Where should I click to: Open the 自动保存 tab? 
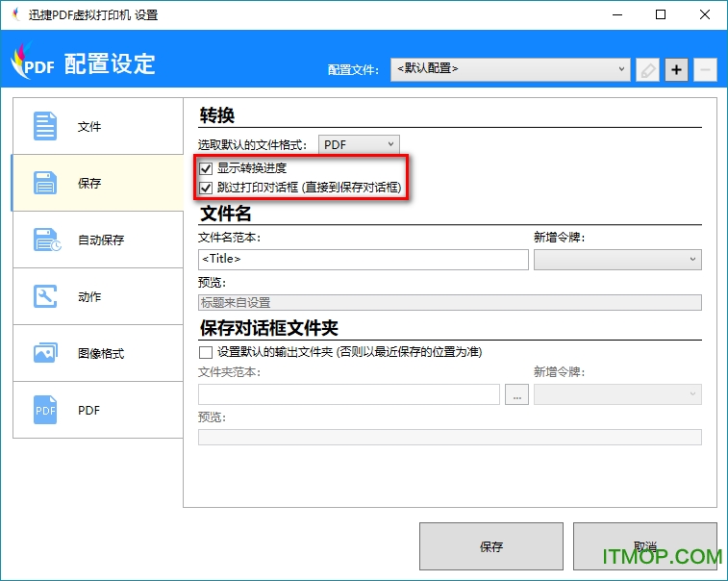pyautogui.click(x=98, y=240)
